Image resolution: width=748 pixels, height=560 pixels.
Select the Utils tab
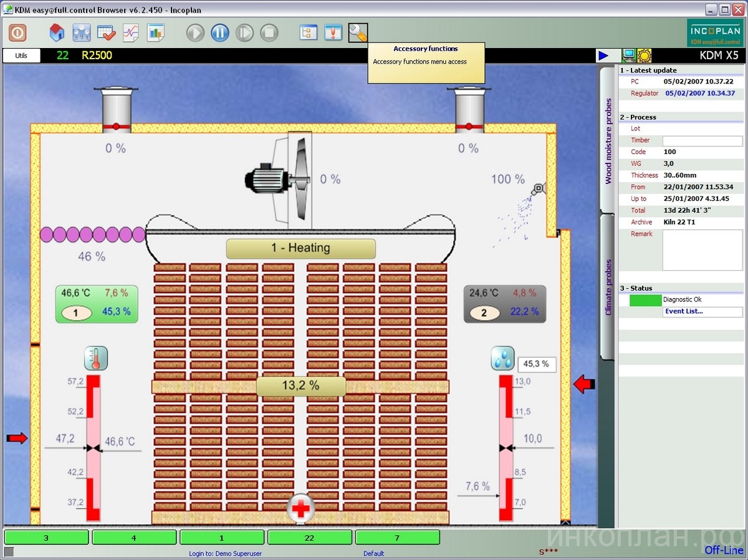(x=21, y=56)
